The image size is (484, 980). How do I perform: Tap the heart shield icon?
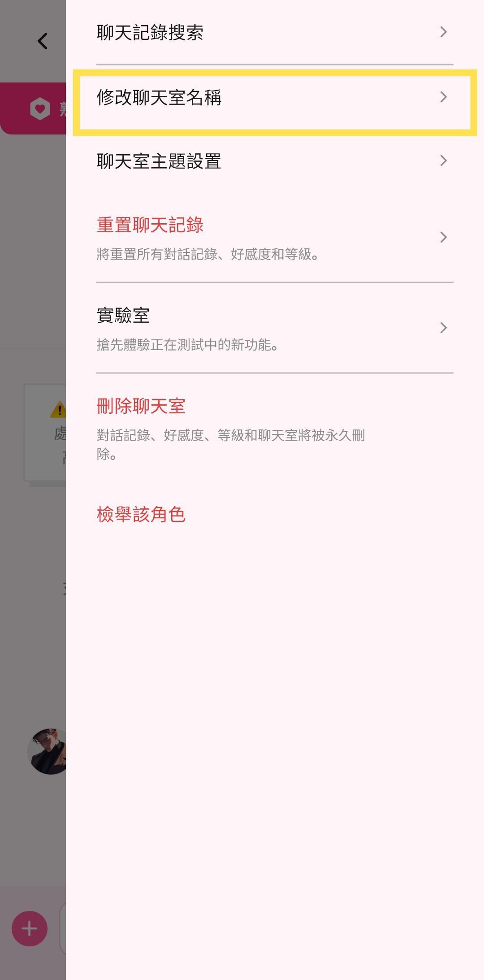(x=40, y=108)
